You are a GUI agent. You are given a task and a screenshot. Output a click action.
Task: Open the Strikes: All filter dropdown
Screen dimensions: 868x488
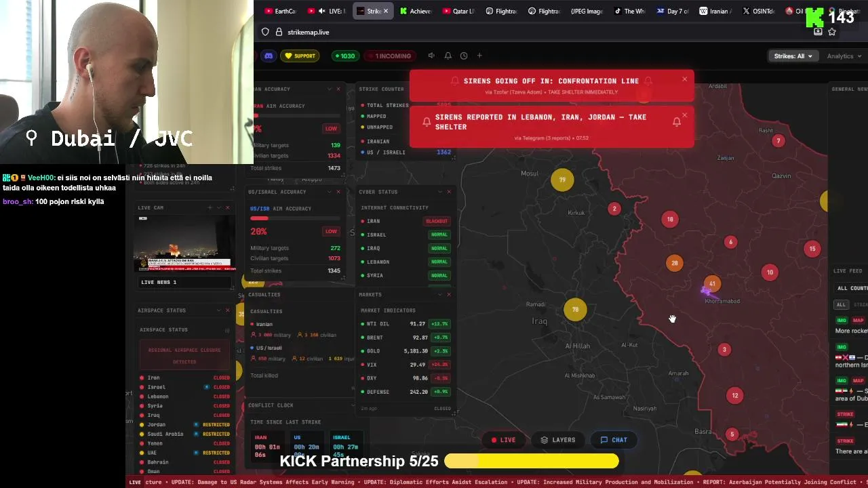point(793,56)
